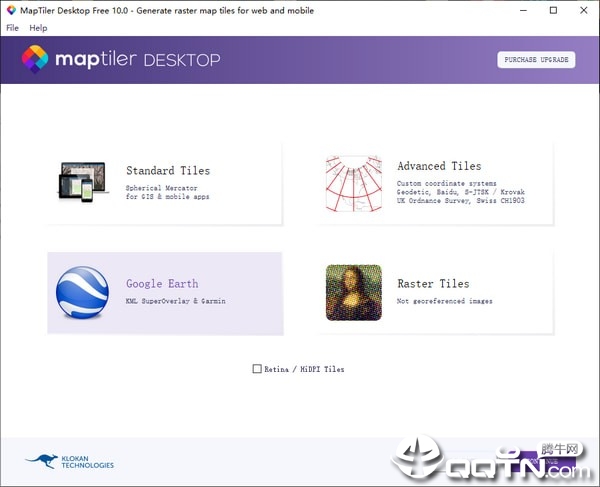Viewport: 600px width, 487px height.
Task: Click the MapTiler app icon in title bar
Action: [11, 10]
